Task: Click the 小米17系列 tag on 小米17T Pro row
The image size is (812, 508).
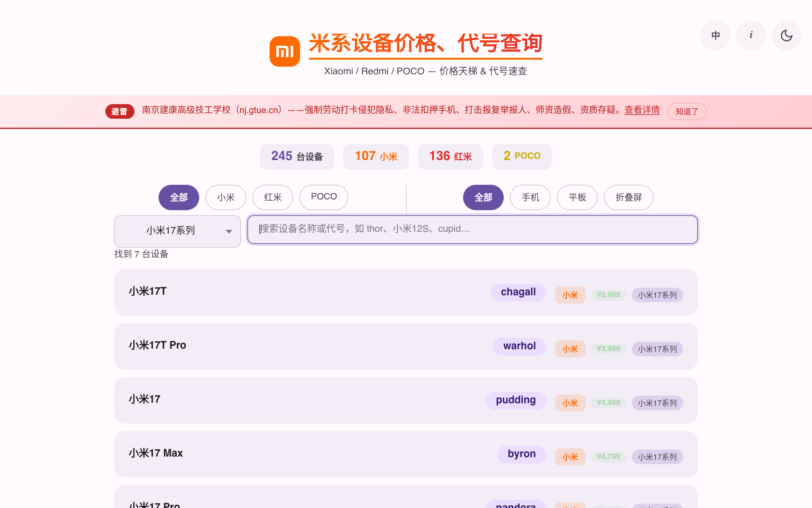Action: pos(657,349)
